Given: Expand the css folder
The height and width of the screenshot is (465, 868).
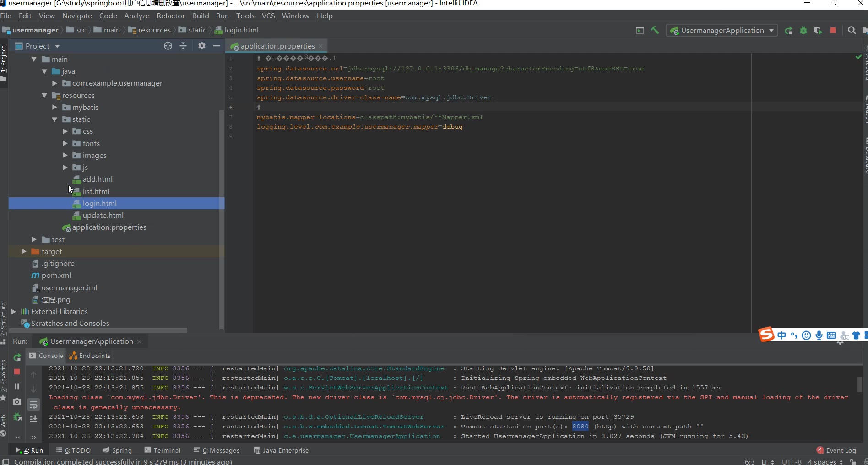Looking at the screenshot, I should [65, 131].
